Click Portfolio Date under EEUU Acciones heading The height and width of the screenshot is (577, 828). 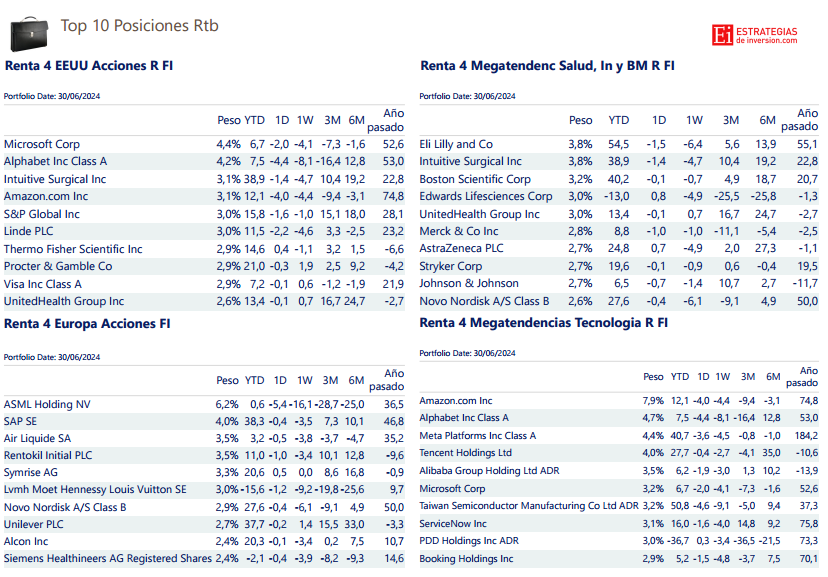[x=52, y=96]
